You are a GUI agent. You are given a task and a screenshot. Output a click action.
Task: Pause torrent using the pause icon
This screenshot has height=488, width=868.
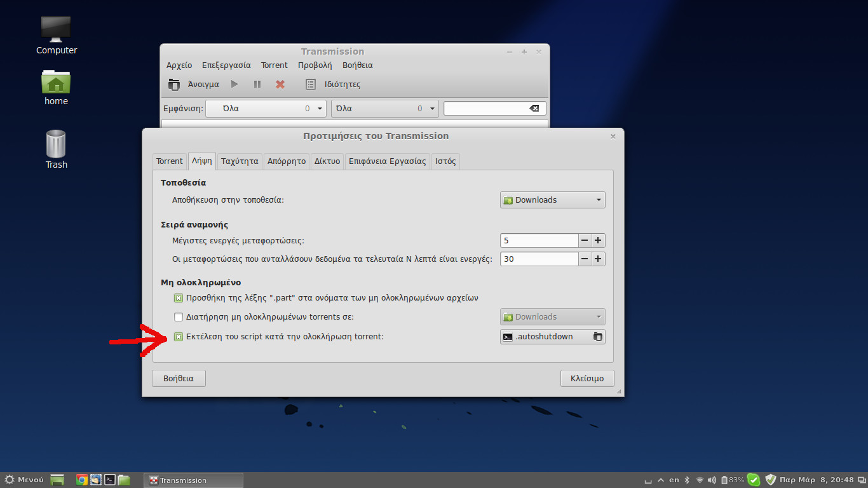257,84
